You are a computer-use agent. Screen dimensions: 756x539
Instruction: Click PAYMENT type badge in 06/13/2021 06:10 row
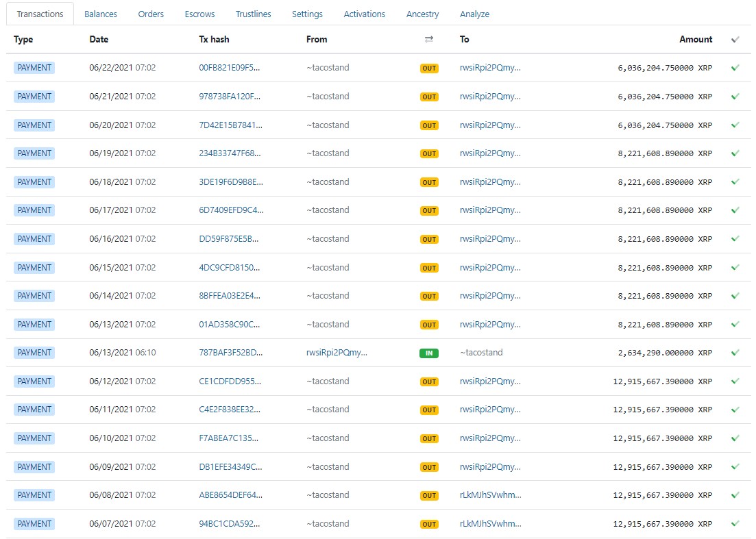pyautogui.click(x=34, y=352)
